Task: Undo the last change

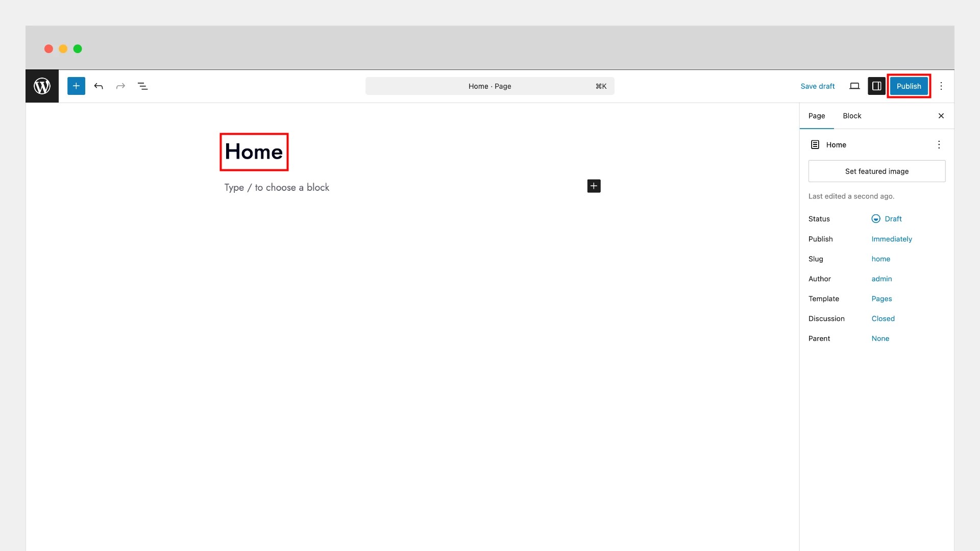Action: point(99,86)
